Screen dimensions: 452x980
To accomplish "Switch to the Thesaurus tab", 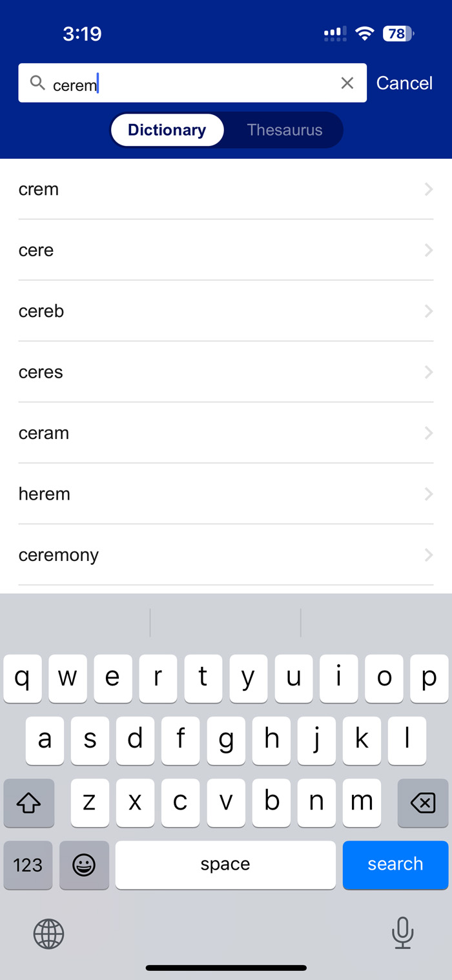I will point(284,130).
